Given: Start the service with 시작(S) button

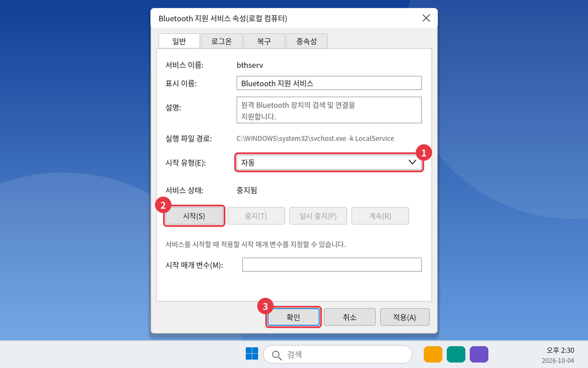Looking at the screenshot, I should click(x=194, y=216).
